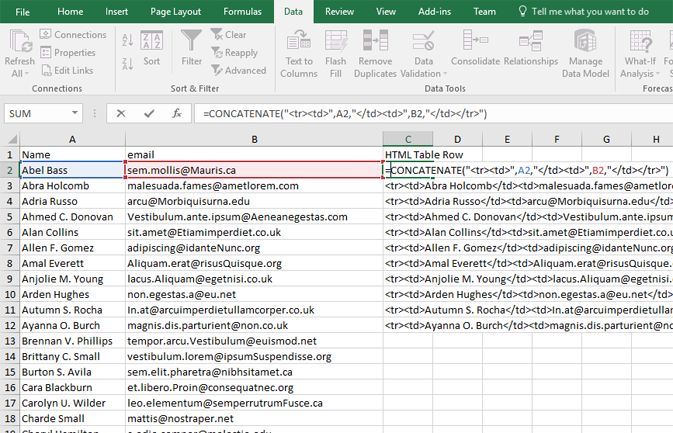
Task: Open Advanced filter options
Action: (x=239, y=70)
